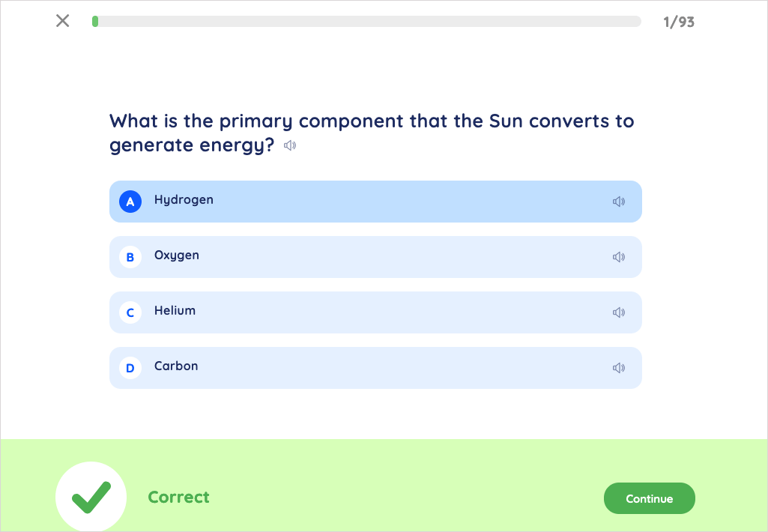Viewport: 768px width, 532px height.
Task: Choose the Carbon answer option
Action: tap(375, 367)
